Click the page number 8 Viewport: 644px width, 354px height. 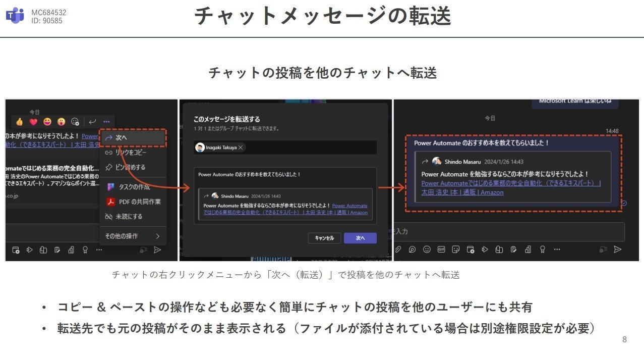point(624,339)
